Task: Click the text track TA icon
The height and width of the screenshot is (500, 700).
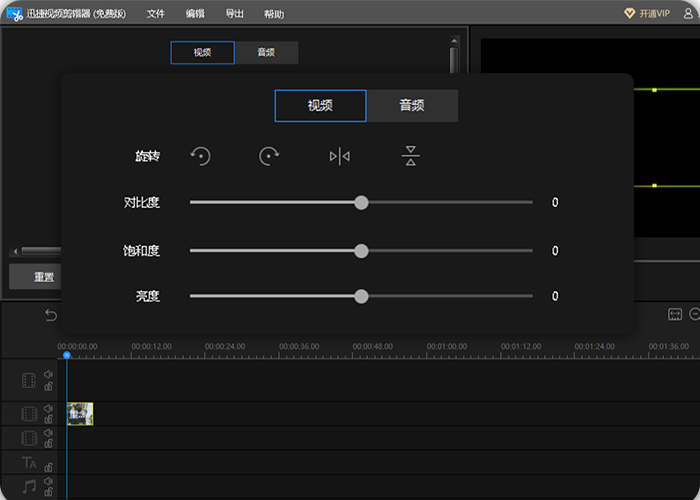Action: (x=29, y=462)
